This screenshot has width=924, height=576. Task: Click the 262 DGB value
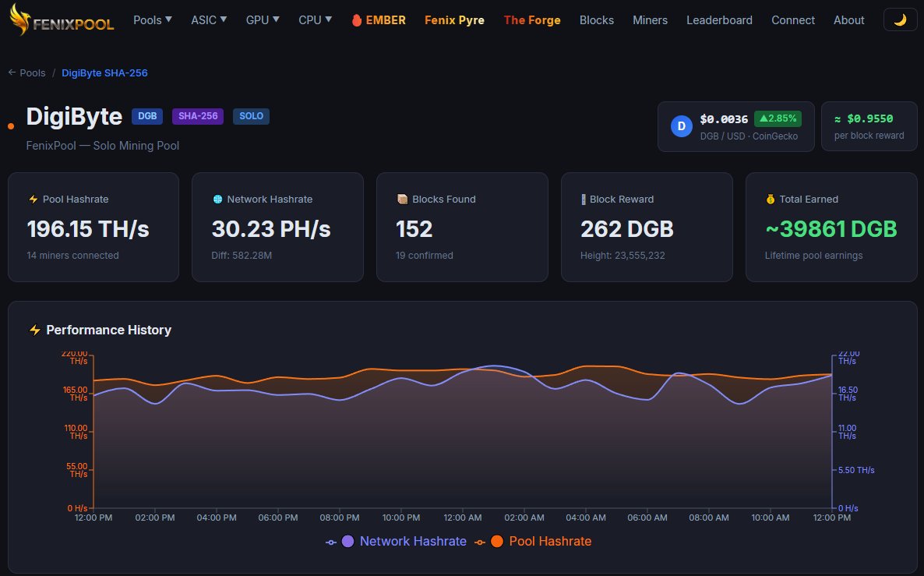tap(627, 228)
